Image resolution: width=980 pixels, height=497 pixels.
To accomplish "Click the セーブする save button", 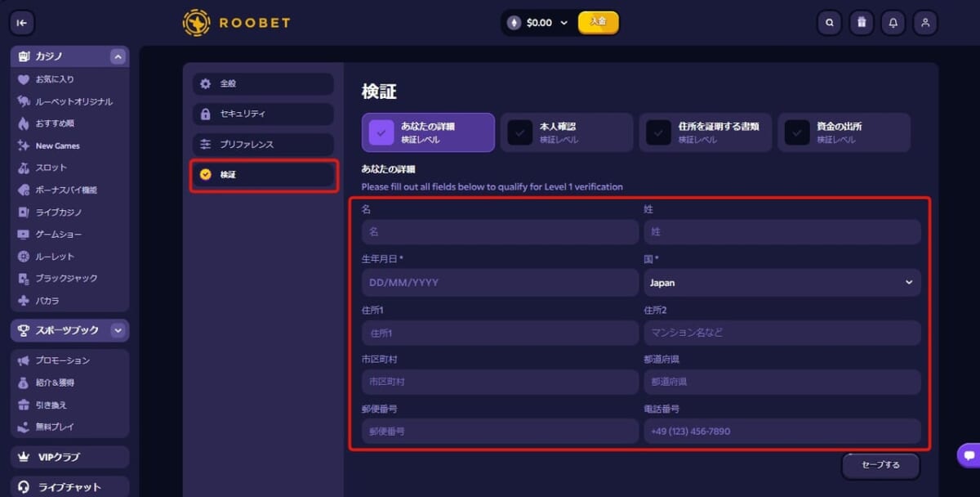I will pos(880,465).
